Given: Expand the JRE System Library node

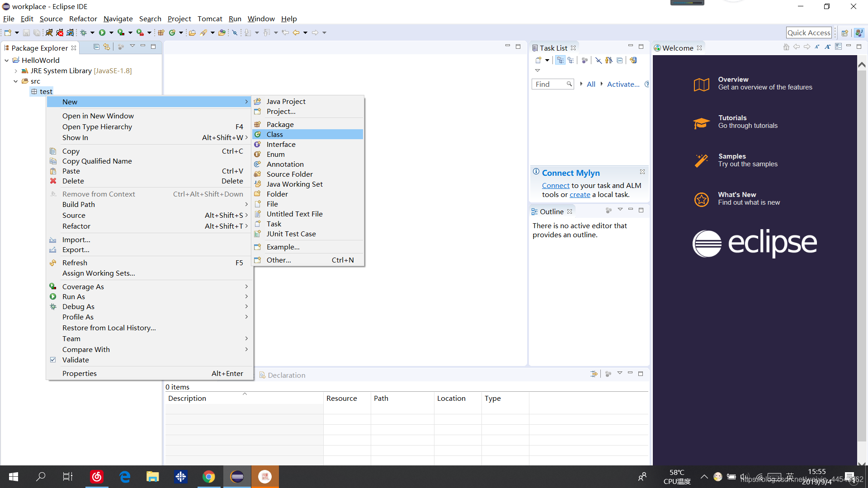Looking at the screenshot, I should [x=16, y=71].
